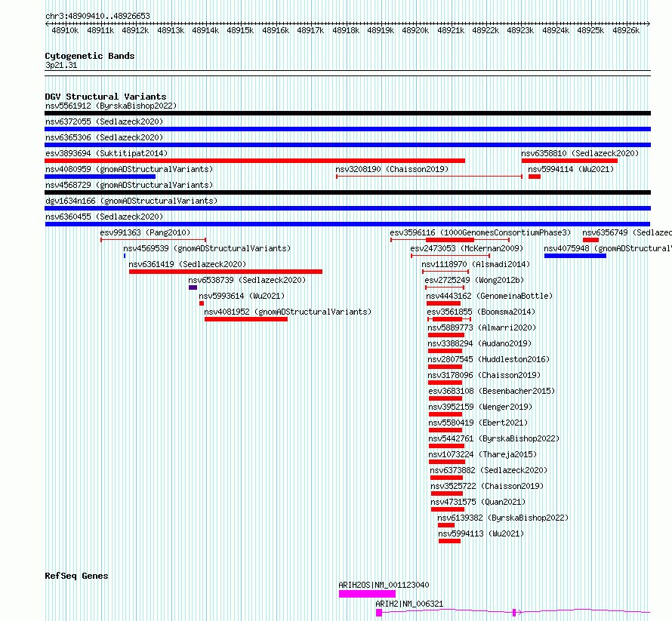
Task: Click the small red bar under nsv5994114
Action: click(x=535, y=177)
